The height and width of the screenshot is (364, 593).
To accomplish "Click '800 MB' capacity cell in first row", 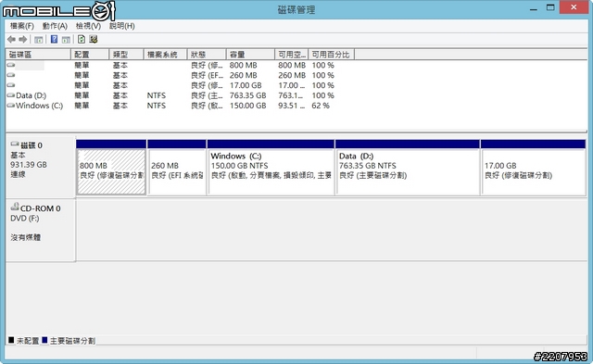I will pyautogui.click(x=243, y=65).
